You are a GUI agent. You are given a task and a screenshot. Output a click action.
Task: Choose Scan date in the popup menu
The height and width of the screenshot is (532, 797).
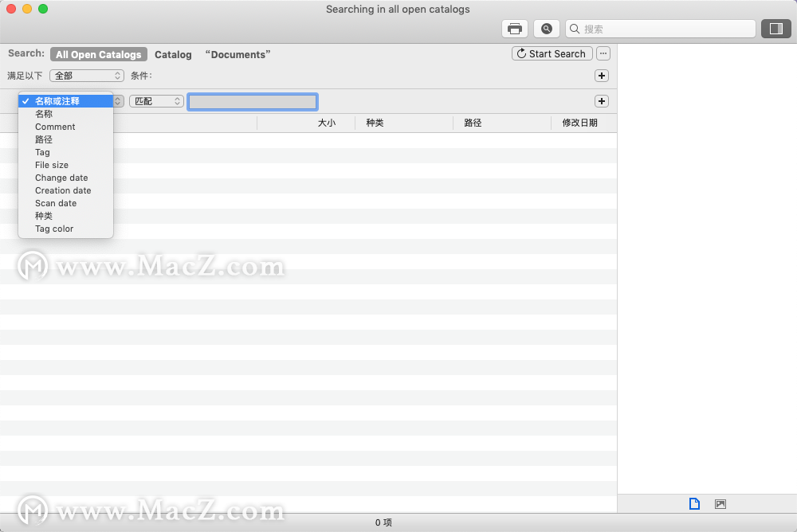tap(65, 203)
